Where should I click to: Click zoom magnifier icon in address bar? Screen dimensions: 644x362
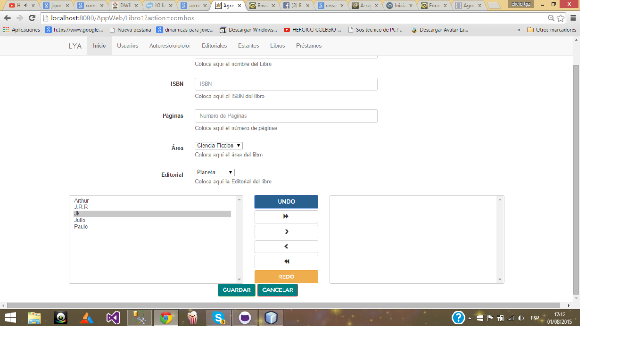pyautogui.click(x=551, y=18)
